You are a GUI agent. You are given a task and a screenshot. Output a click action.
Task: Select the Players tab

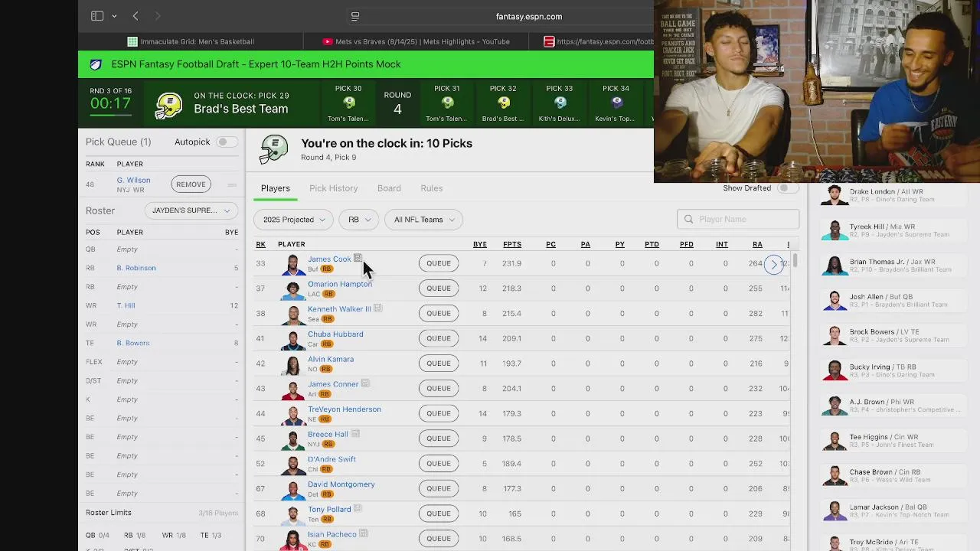pyautogui.click(x=276, y=188)
